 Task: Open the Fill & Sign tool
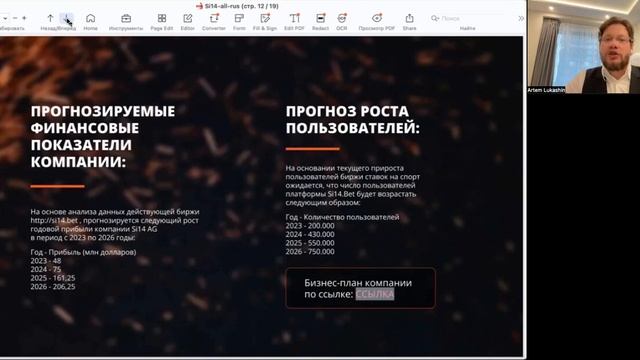click(x=265, y=22)
